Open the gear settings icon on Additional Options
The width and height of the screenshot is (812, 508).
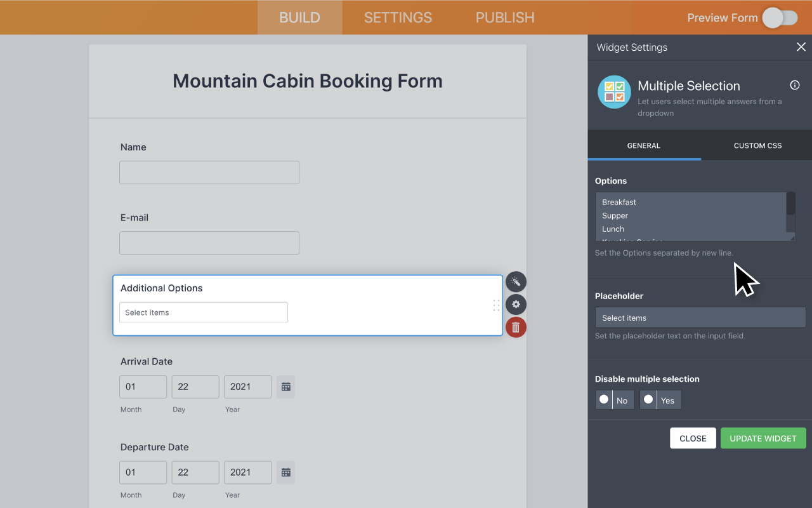516,304
